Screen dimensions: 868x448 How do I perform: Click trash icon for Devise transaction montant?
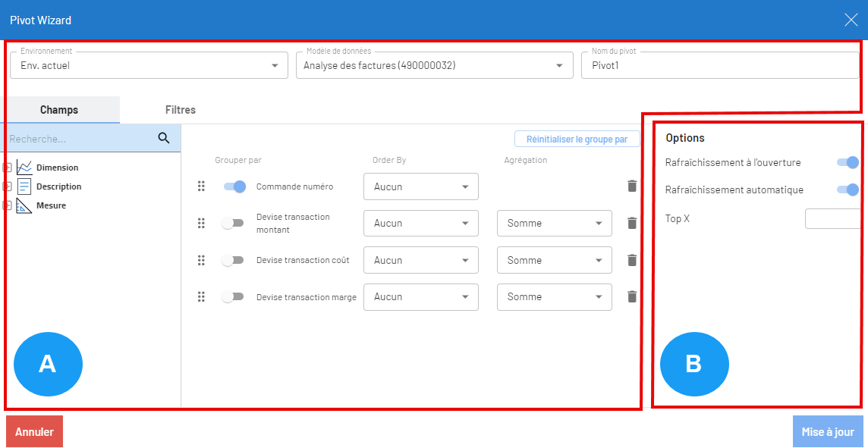631,223
